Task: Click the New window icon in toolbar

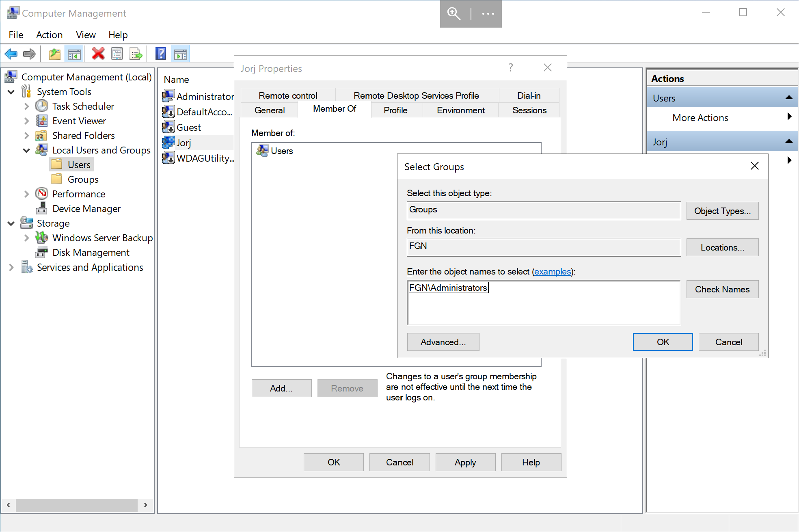Action: pyautogui.click(x=181, y=55)
